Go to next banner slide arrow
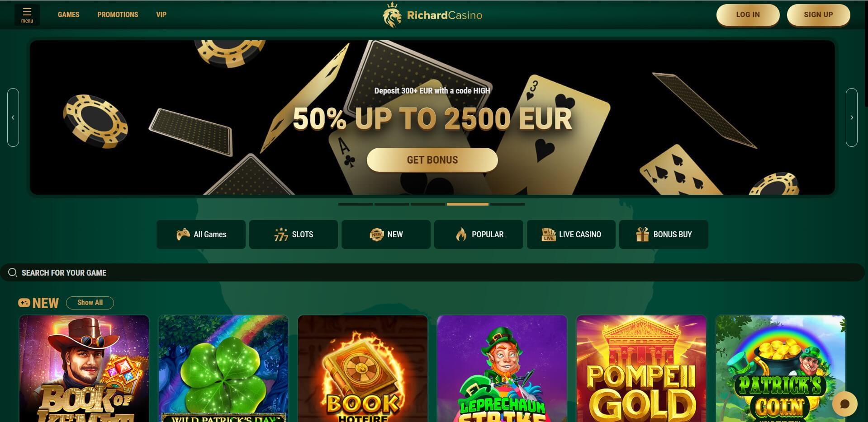The image size is (868, 422). 852,117
